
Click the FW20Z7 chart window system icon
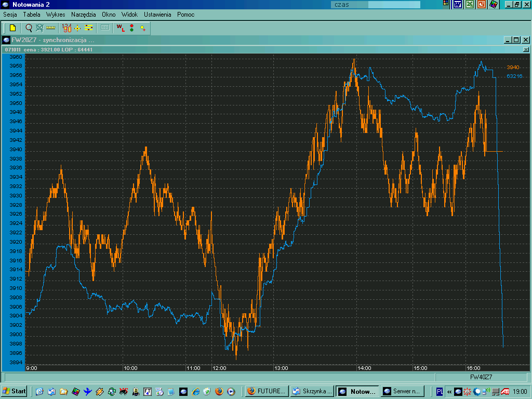coord(6,40)
